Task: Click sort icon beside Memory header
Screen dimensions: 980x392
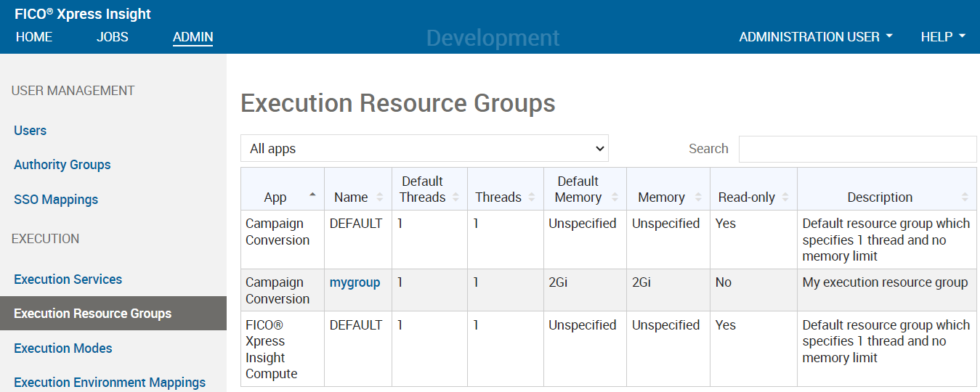Action: 698,197
